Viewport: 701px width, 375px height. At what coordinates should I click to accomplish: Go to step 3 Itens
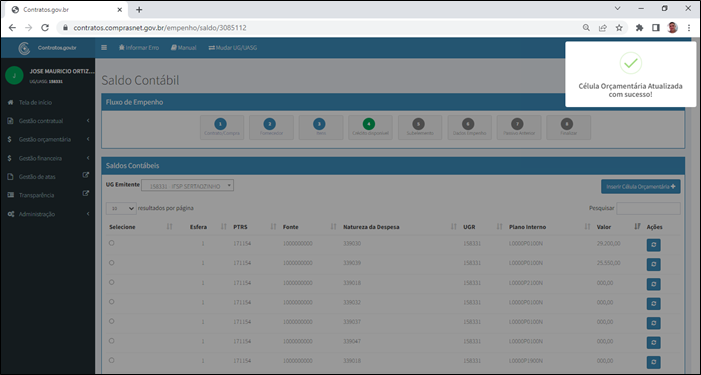point(321,127)
